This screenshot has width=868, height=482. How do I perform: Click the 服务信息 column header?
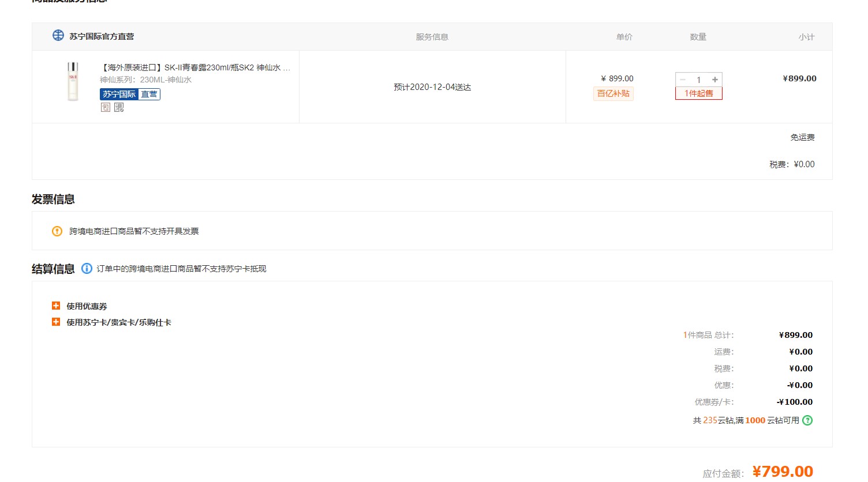(x=432, y=37)
